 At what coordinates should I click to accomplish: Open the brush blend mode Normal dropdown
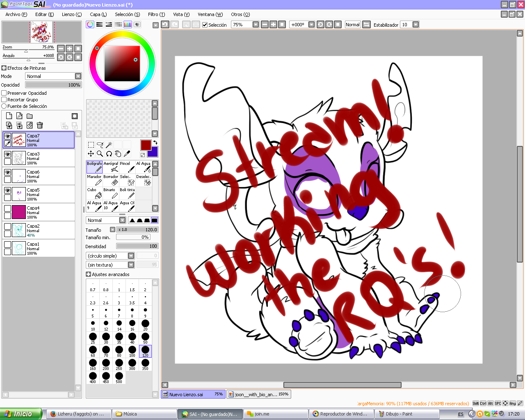[122, 220]
